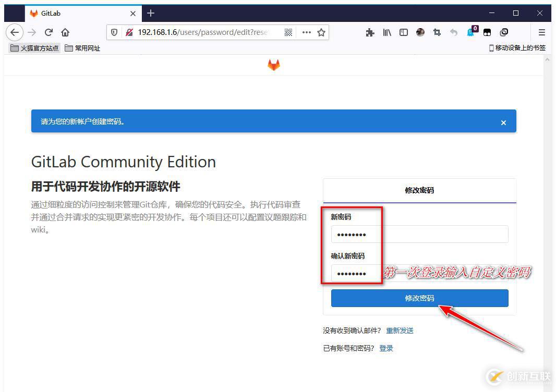Click the 重新发送 confirmation email link
This screenshot has width=556, height=392.
pos(400,330)
